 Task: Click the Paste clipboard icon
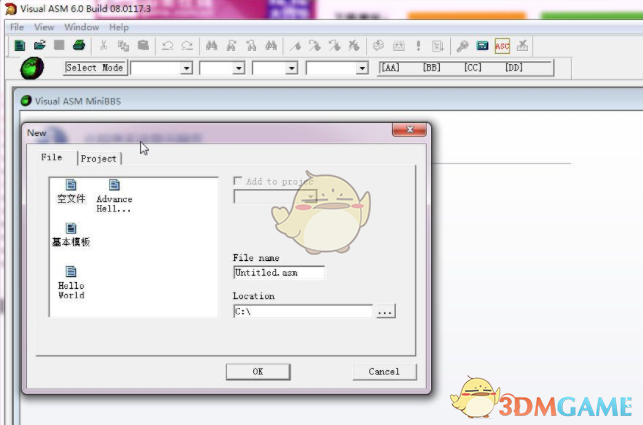[x=143, y=45]
